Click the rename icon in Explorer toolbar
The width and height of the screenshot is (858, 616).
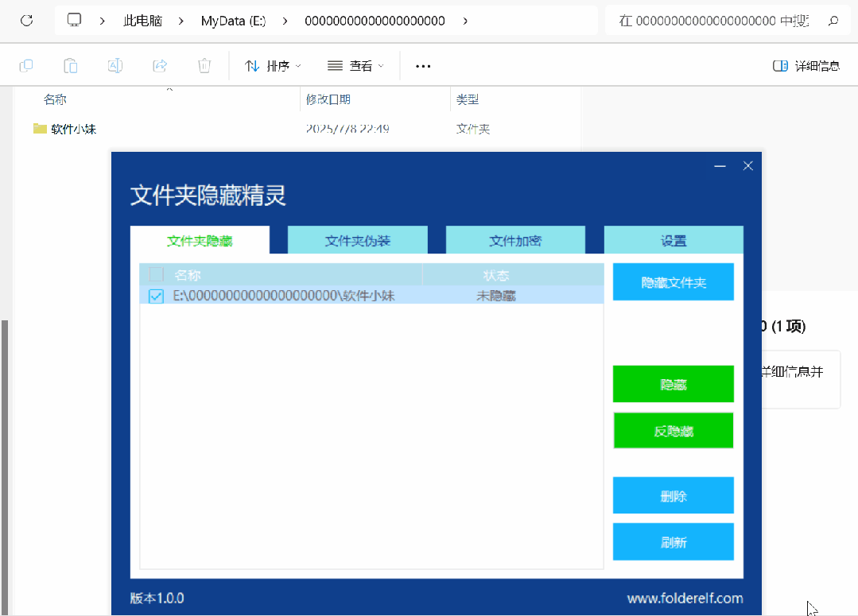click(x=115, y=66)
